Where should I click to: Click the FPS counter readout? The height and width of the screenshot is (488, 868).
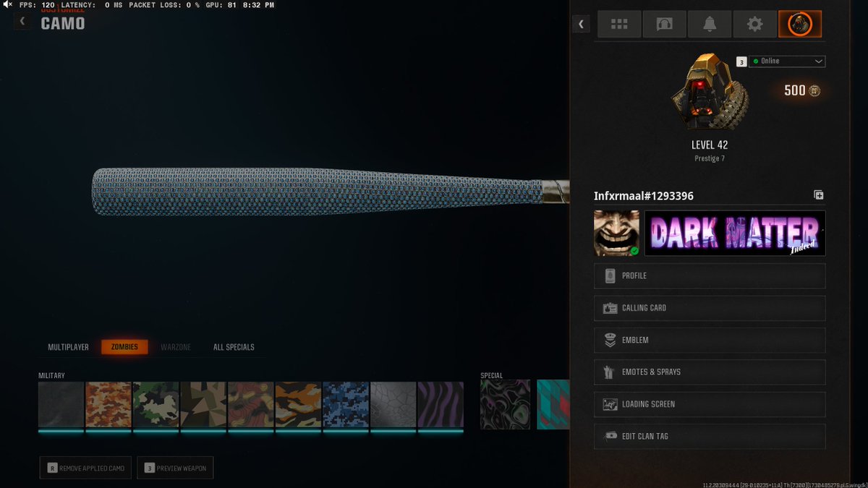(37, 5)
